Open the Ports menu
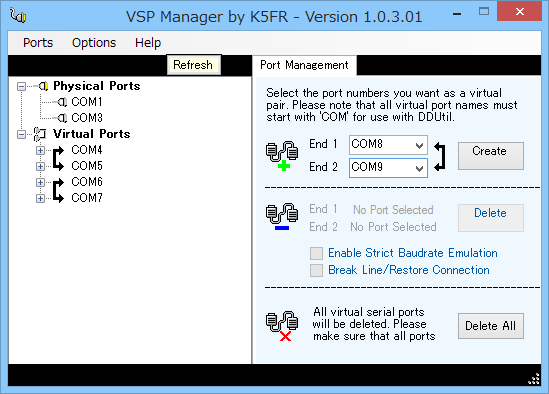This screenshot has height=394, width=549. 38,43
